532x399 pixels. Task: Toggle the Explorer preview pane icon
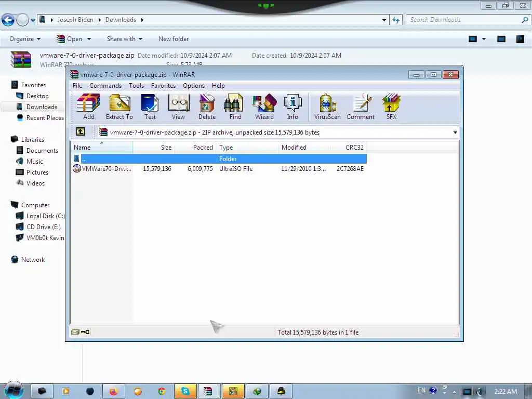tap(501, 39)
